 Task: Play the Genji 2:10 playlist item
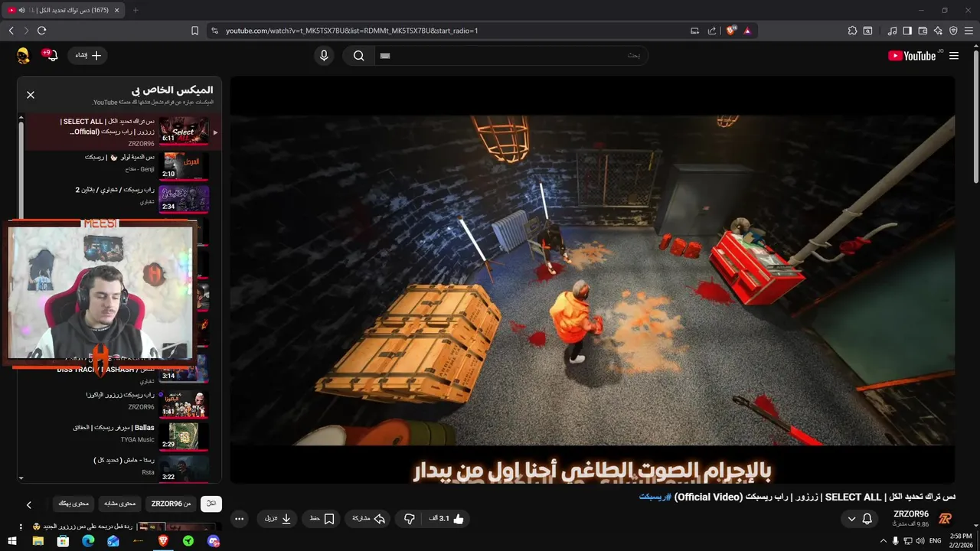click(122, 165)
